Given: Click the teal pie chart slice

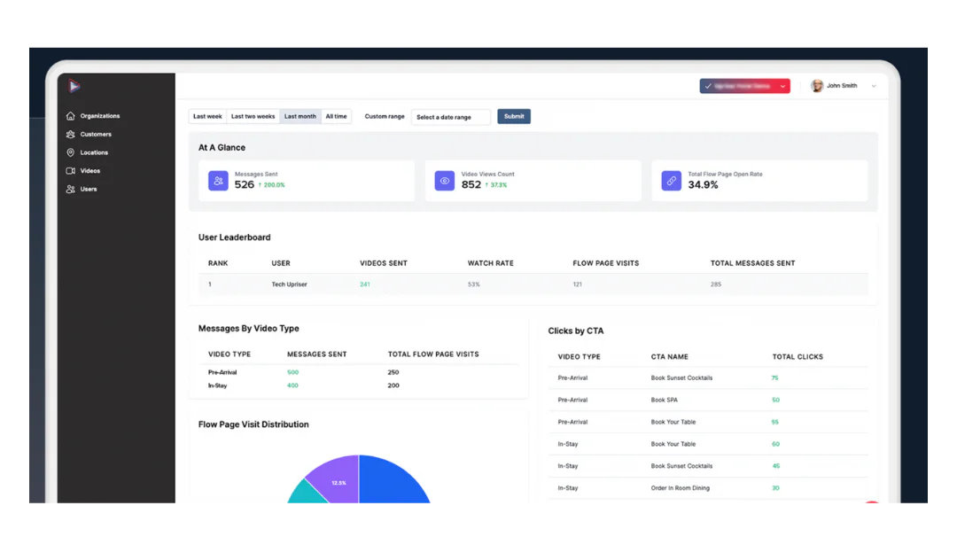Looking at the screenshot, I should coord(307,494).
